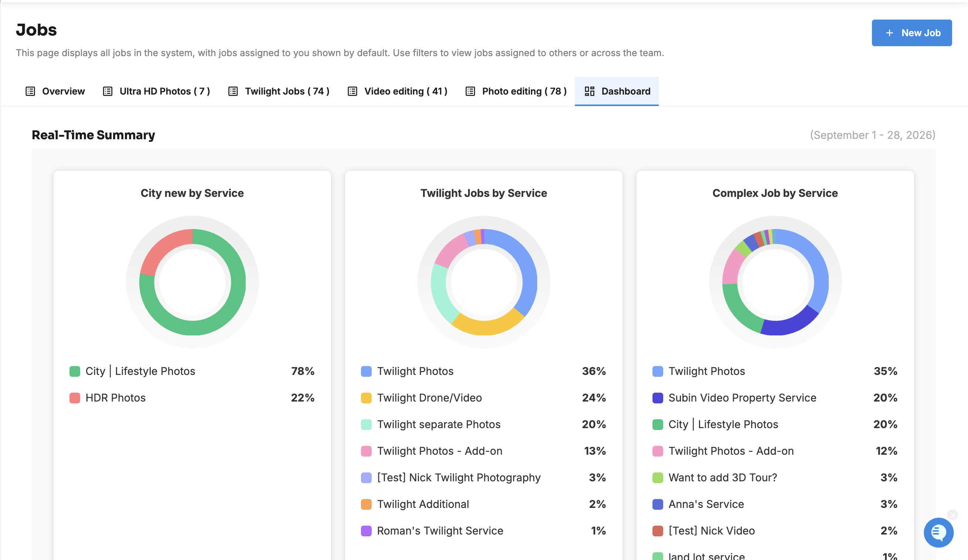Screen dimensions: 968x560
Task: Click the Want to add 3D Tour? label
Action: click(x=723, y=478)
